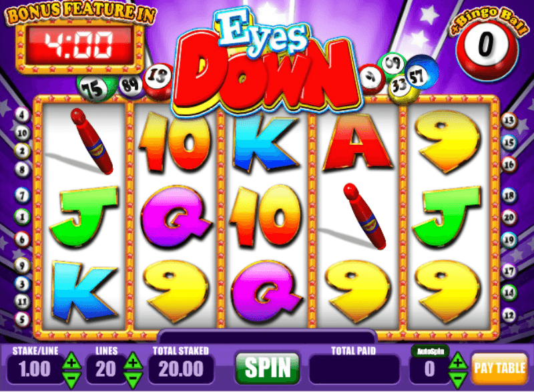Image resolution: width=534 pixels, height=392 pixels.
Task: Select payline 1 green ball indicator
Action: pos(22,216)
